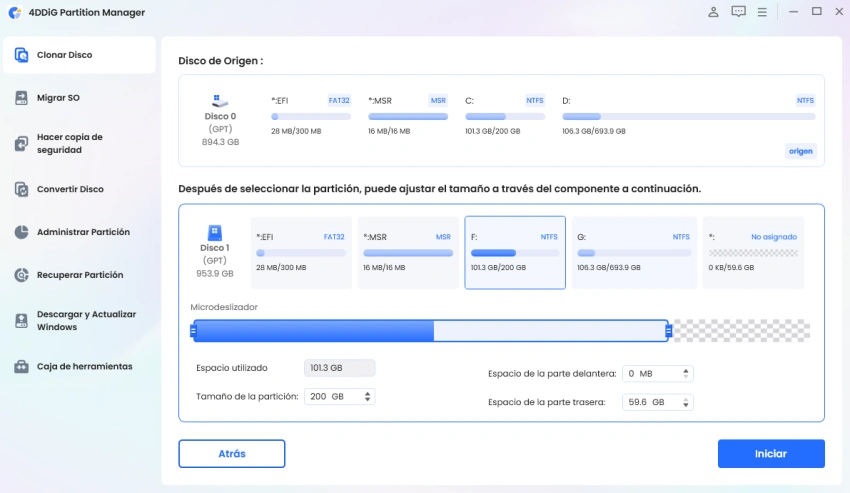Open Convertir Disco menu

pyautogui.click(x=79, y=189)
